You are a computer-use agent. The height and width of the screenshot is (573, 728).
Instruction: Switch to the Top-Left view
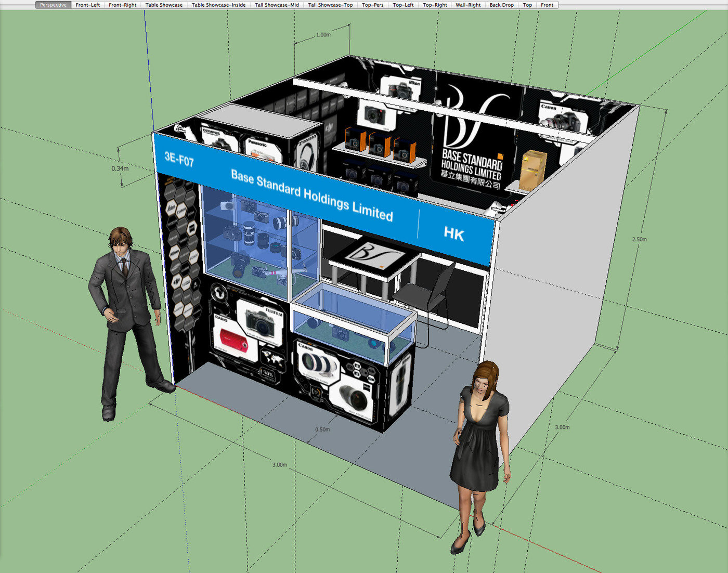(x=403, y=5)
